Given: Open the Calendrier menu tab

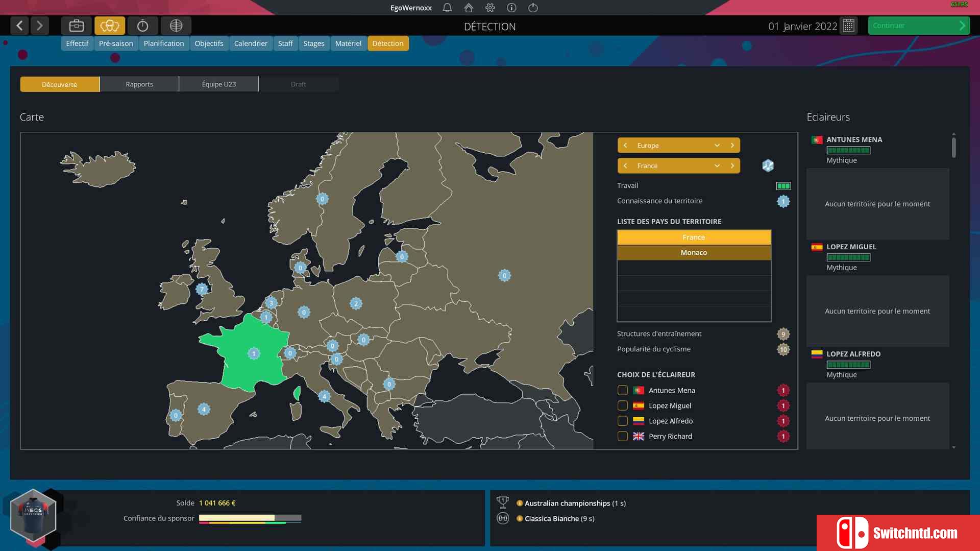Looking at the screenshot, I should (251, 43).
